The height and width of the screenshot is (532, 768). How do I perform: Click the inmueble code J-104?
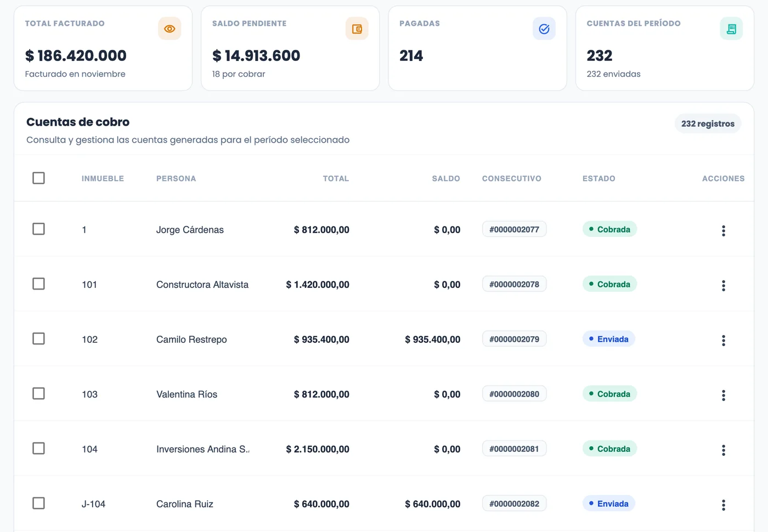pyautogui.click(x=93, y=504)
